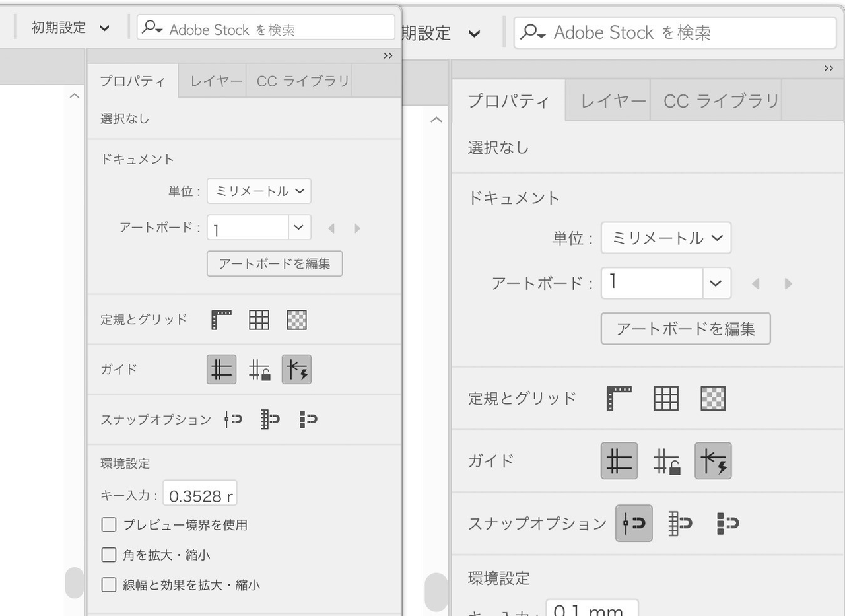Image resolution: width=845 pixels, height=616 pixels.
Task: Tick the 線幅と効果を拡大・縮小 checkbox
Action: tap(109, 584)
